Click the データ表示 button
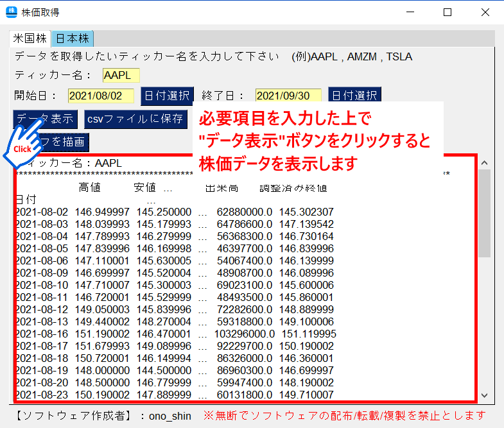 46,119
